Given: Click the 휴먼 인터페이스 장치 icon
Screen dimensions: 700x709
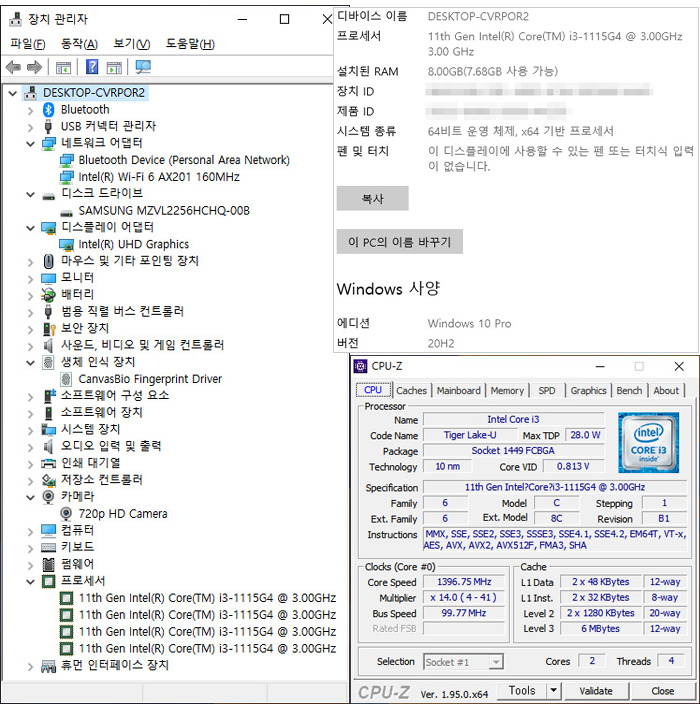Looking at the screenshot, I should coord(48,666).
